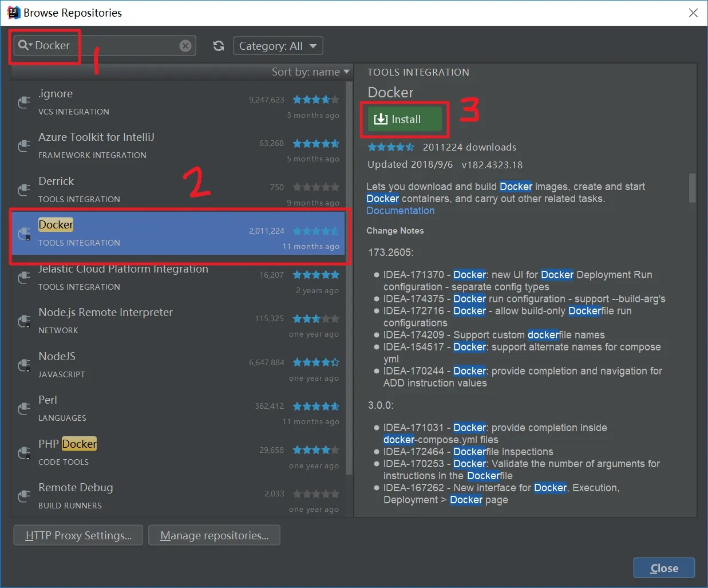Click the description panel scrollbar
This screenshot has height=588, width=708.
click(x=693, y=188)
